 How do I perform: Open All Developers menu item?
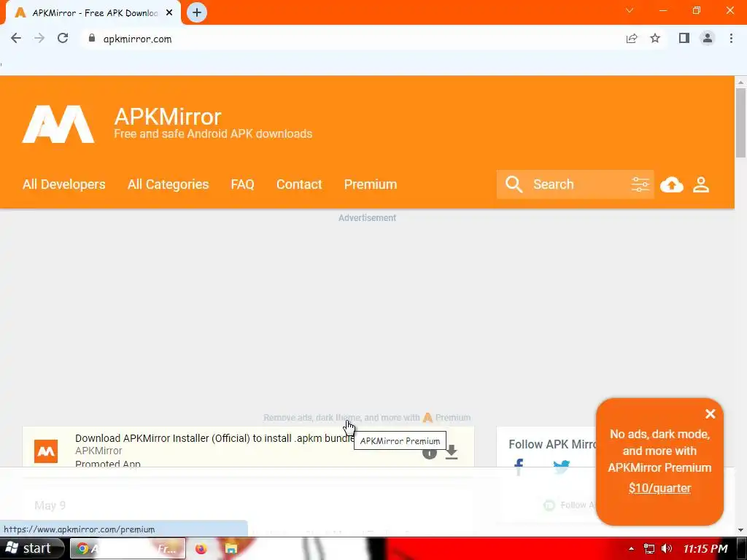pyautogui.click(x=64, y=184)
